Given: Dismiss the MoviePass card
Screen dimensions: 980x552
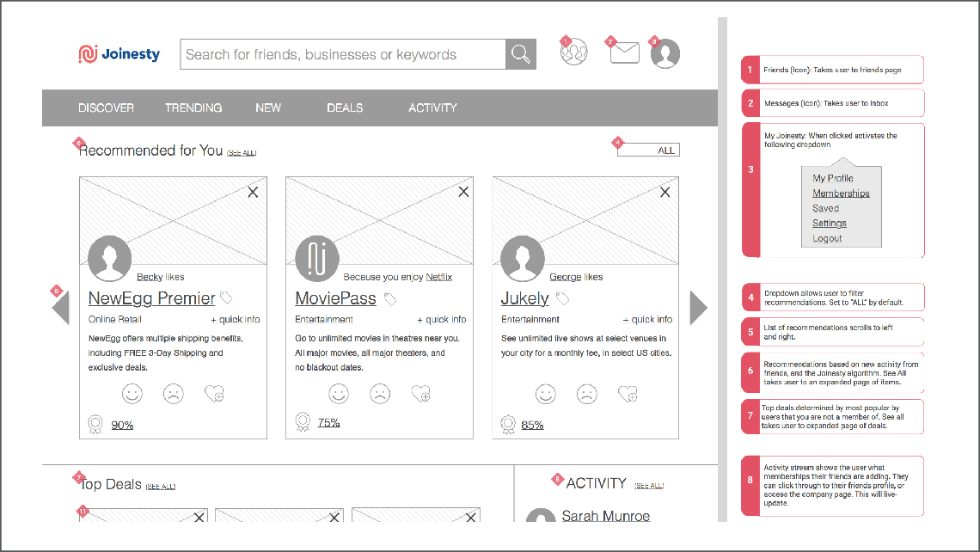Looking at the screenshot, I should (x=463, y=192).
